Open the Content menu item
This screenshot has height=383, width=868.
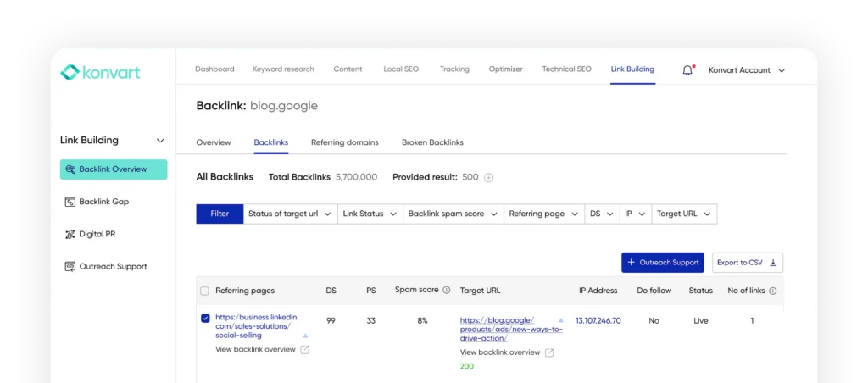(x=348, y=69)
